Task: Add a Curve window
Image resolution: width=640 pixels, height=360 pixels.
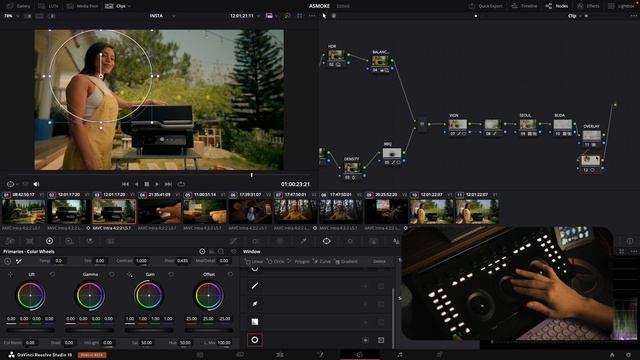Action: [322, 261]
